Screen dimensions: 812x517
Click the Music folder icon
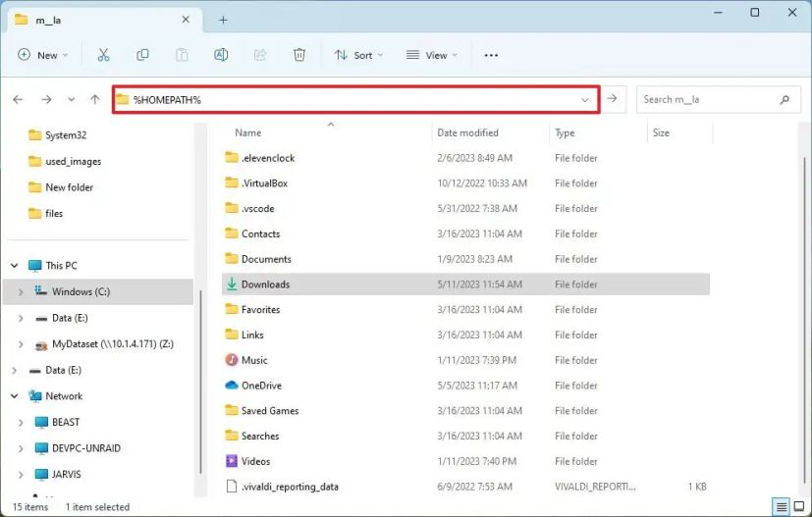(x=232, y=360)
